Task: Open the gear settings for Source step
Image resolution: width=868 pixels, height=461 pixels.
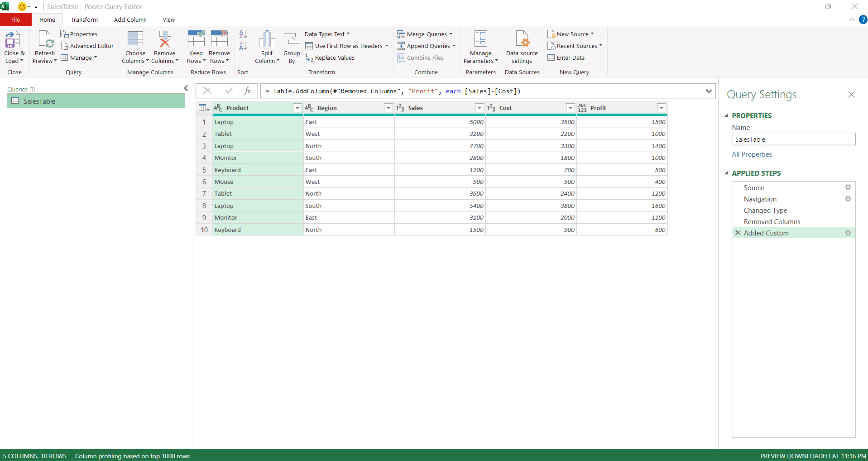Action: click(848, 187)
